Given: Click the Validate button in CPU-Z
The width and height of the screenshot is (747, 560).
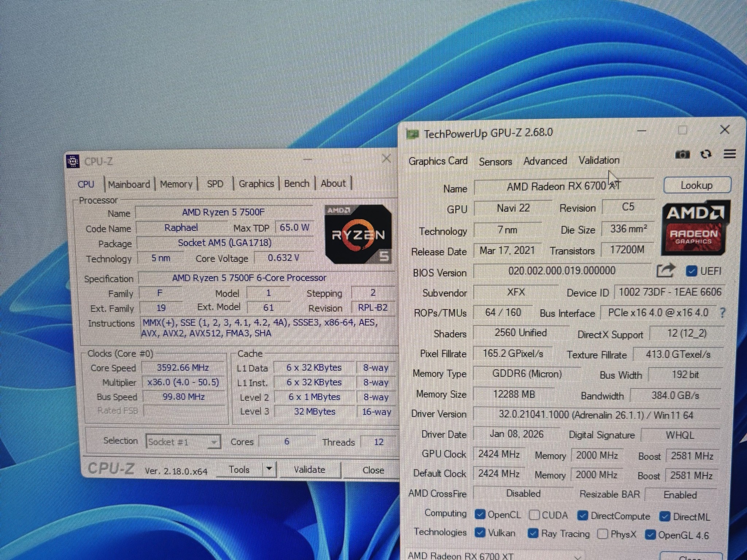Looking at the screenshot, I should pyautogui.click(x=309, y=470).
